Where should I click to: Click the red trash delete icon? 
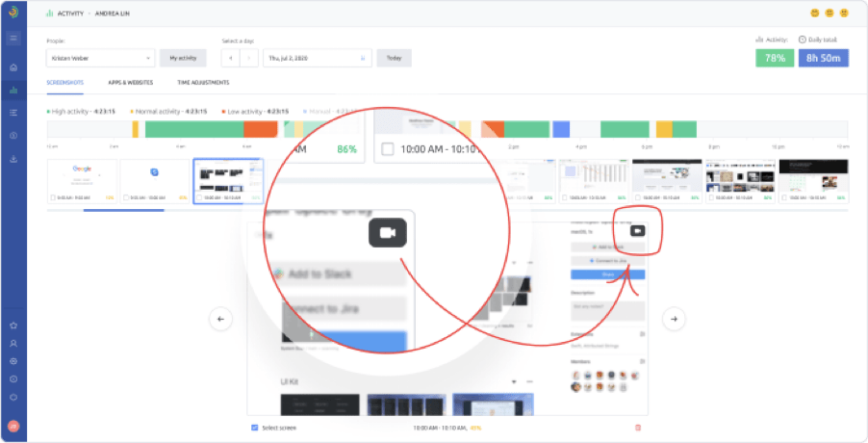coord(638,428)
